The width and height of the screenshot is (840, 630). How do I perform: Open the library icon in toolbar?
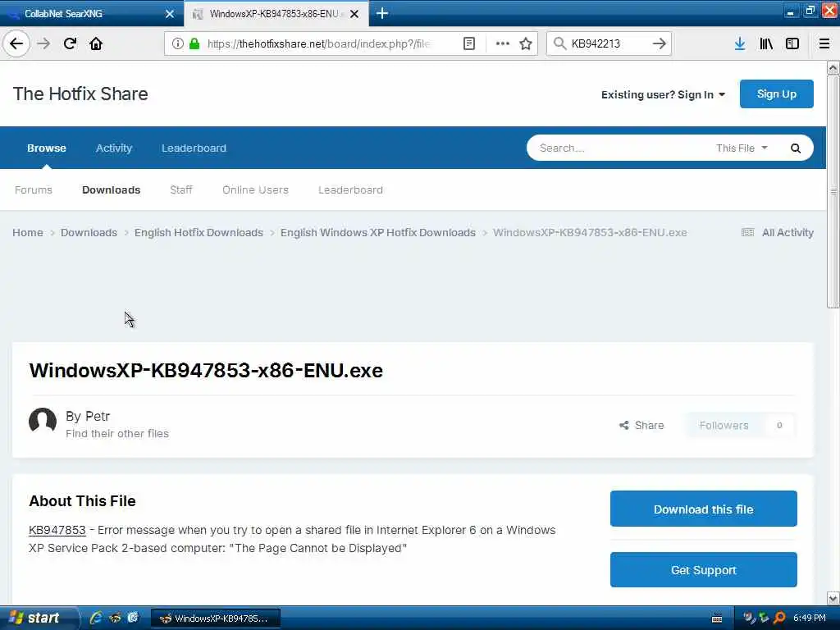(766, 43)
